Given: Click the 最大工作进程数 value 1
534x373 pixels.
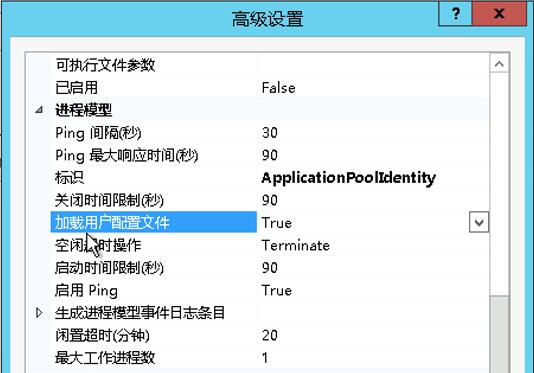Looking at the screenshot, I should coord(265,358).
